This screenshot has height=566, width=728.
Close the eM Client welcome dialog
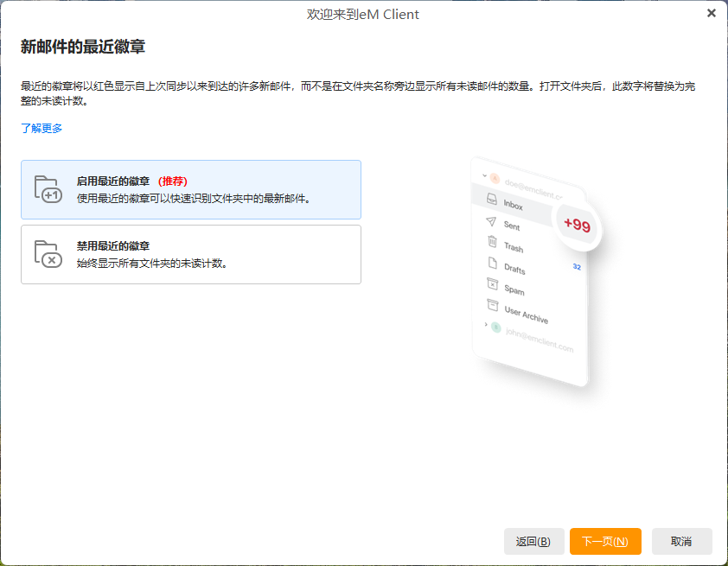(x=711, y=13)
